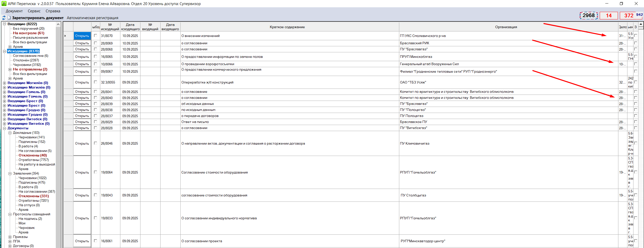Check the selection box for document 16/8065
The width and height of the screenshot is (644, 248).
95,57
